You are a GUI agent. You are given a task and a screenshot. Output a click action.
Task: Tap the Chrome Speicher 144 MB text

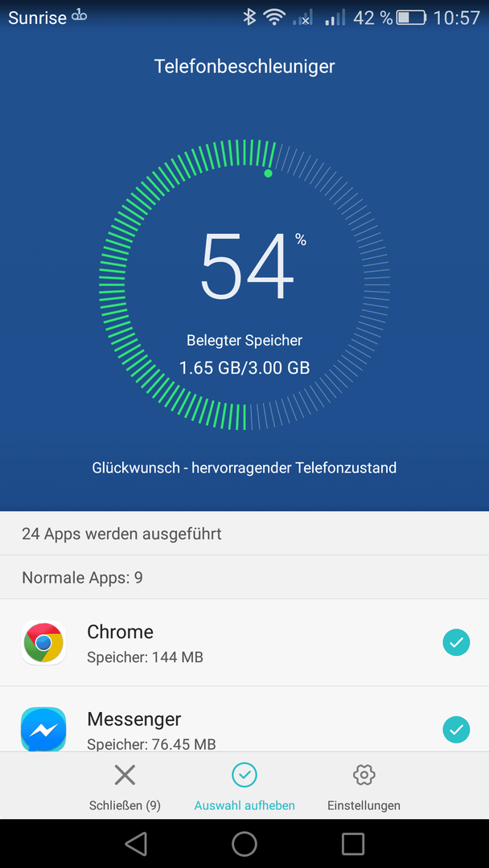click(145, 657)
